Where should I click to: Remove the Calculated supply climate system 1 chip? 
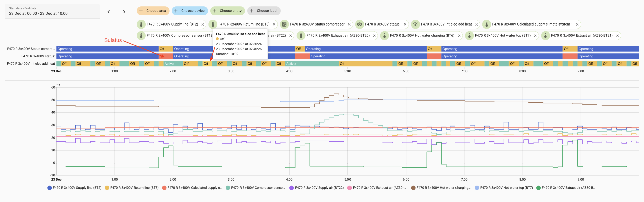(x=577, y=24)
